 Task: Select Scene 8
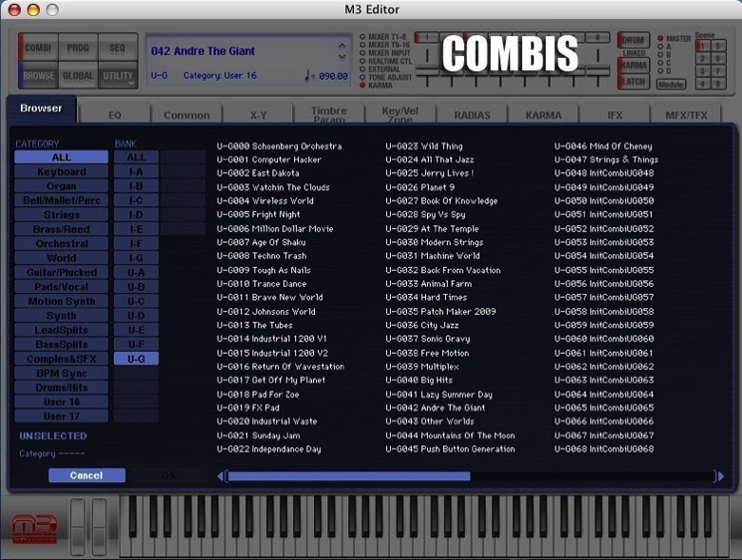tap(718, 84)
